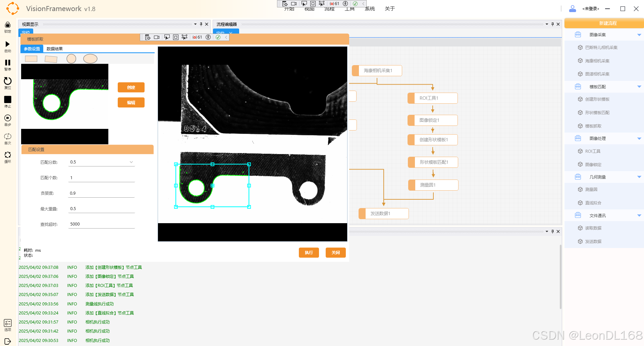Collapse the 图像采集 category
The height and width of the screenshot is (346, 644).
639,35
